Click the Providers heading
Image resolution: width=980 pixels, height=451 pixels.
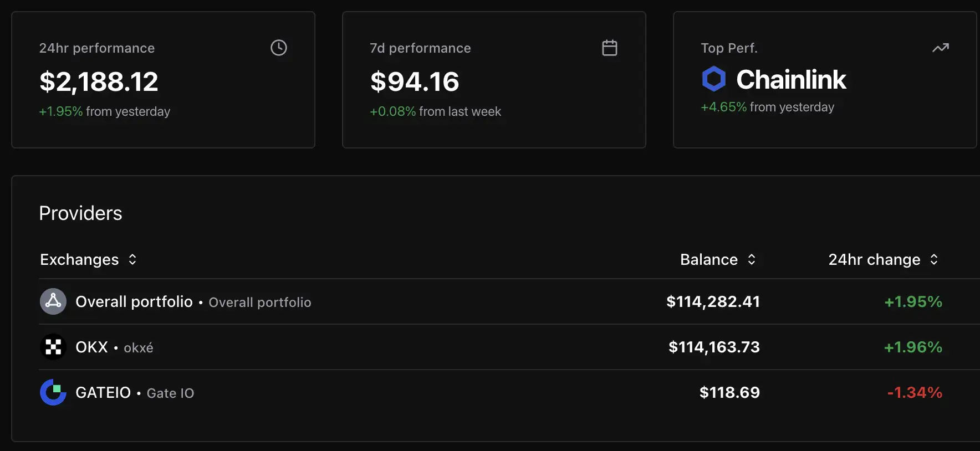click(80, 213)
